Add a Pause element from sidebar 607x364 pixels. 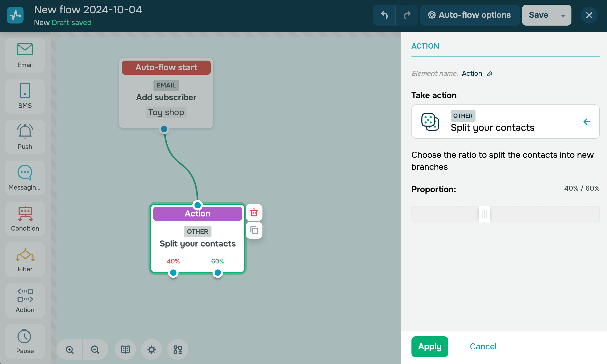(25, 341)
